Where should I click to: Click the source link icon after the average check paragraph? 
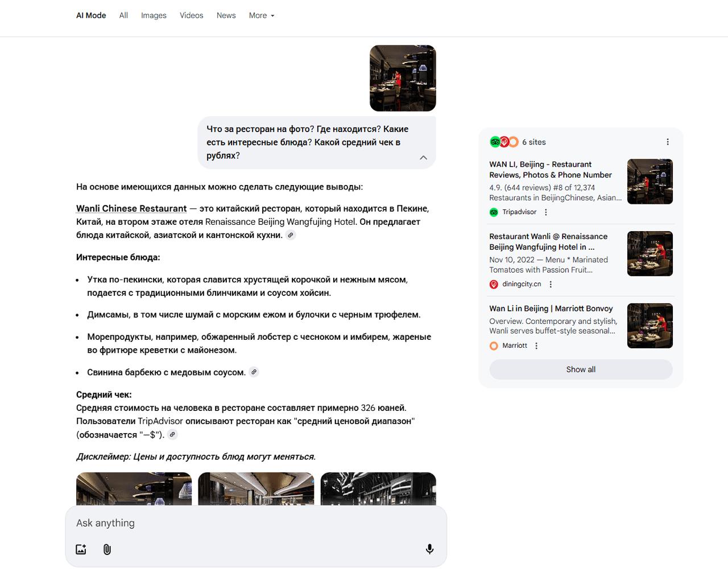[172, 434]
